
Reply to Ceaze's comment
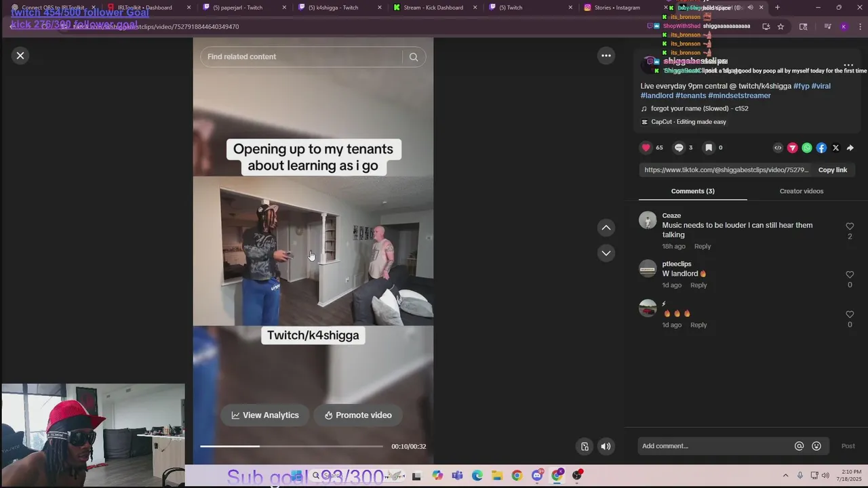tap(703, 246)
